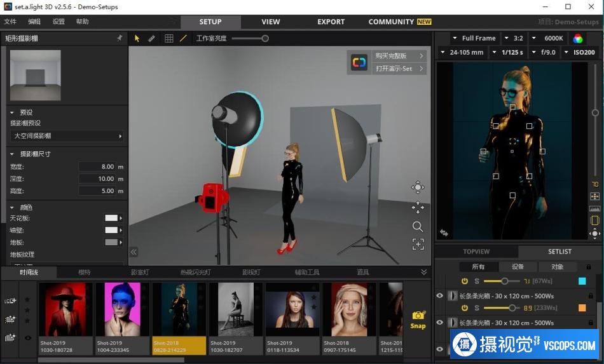The height and width of the screenshot is (364, 604).
Task: Open the 编辑 menu
Action: point(34,22)
